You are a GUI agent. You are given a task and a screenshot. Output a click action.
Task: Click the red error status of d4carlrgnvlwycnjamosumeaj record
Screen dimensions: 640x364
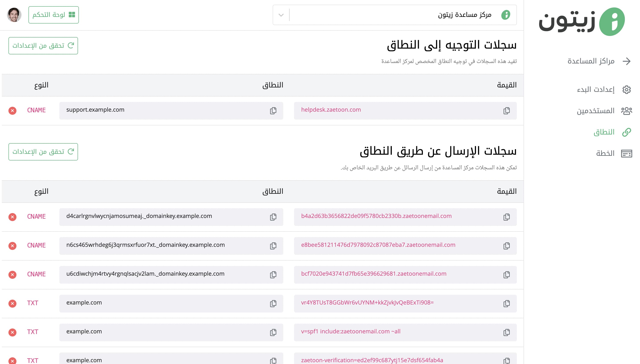click(x=12, y=217)
